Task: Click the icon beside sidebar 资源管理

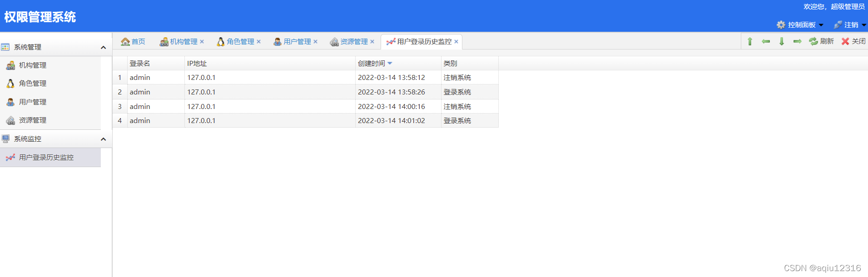Action: [10, 120]
